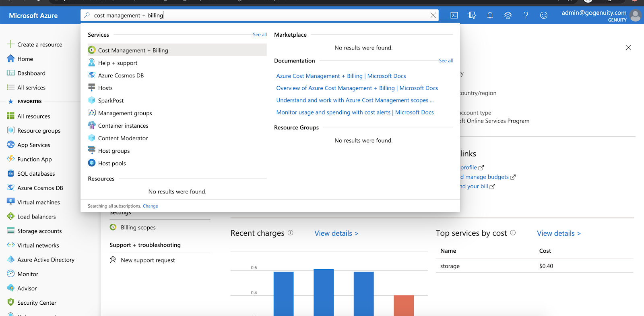This screenshot has height=316, width=644.
Task: Click the Cost column header
Action: click(545, 251)
